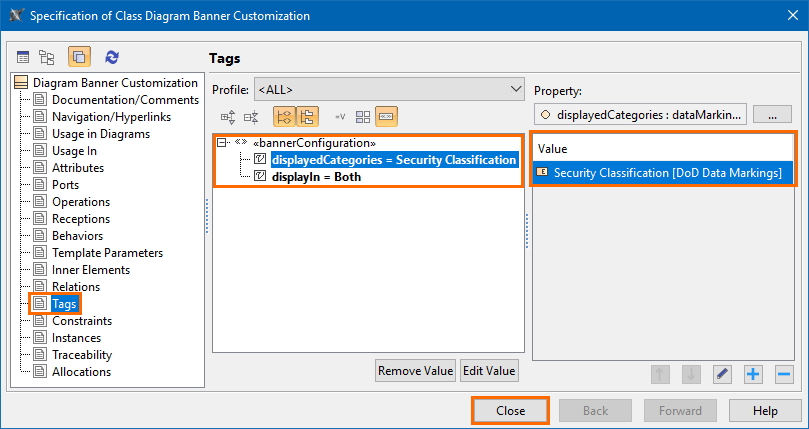Collapse the bannerConfiguration tree node
809x429 pixels.
(222, 143)
